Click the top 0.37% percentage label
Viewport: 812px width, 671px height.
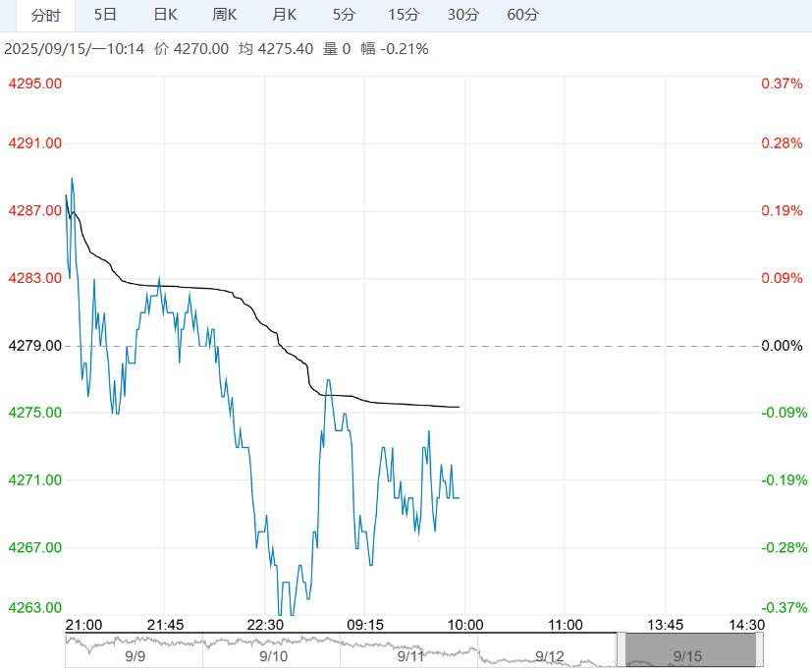point(782,84)
